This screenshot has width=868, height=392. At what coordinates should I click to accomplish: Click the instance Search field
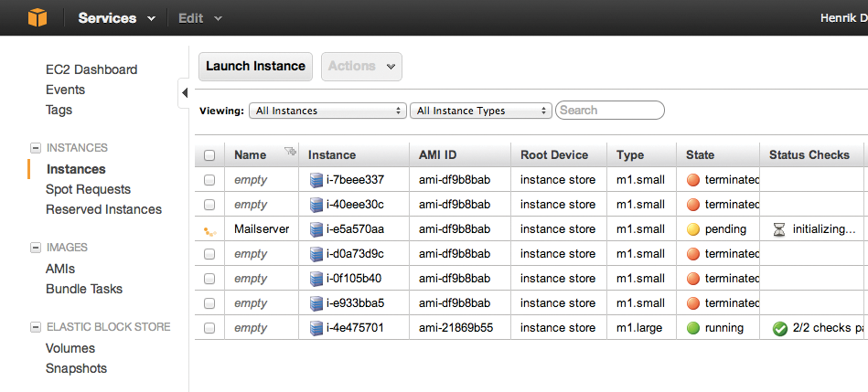609,111
